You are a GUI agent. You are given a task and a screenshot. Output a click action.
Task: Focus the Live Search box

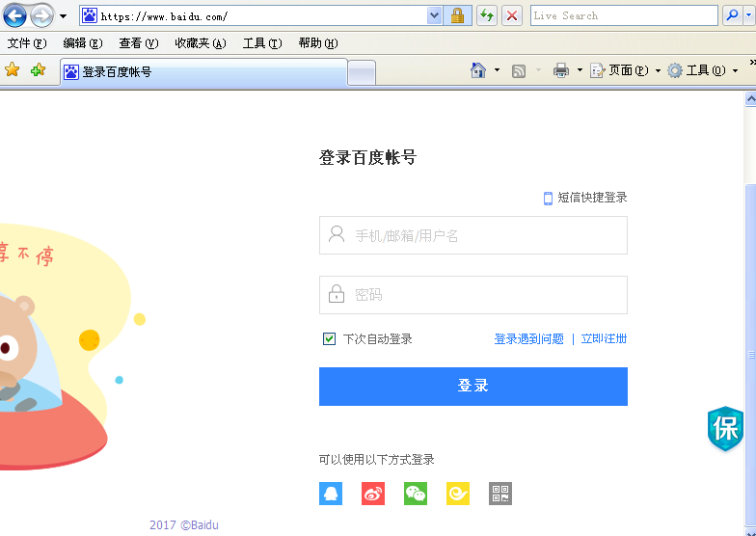tap(625, 15)
